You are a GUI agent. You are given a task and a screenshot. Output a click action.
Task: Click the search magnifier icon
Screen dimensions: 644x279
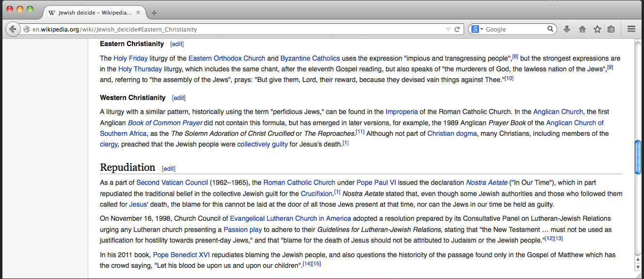click(x=550, y=29)
